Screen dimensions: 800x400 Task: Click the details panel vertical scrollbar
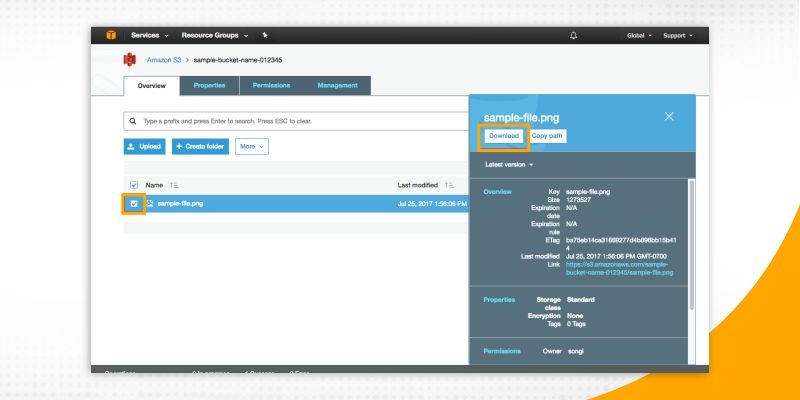pyautogui.click(x=689, y=240)
